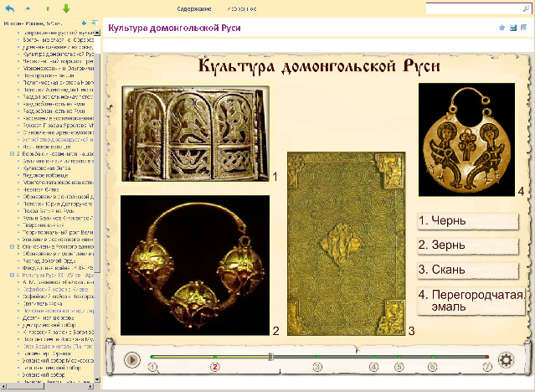Open tree item Политика Юрия Долгорукого
Viewport: 535px width, 392px height.
[x=57, y=204]
